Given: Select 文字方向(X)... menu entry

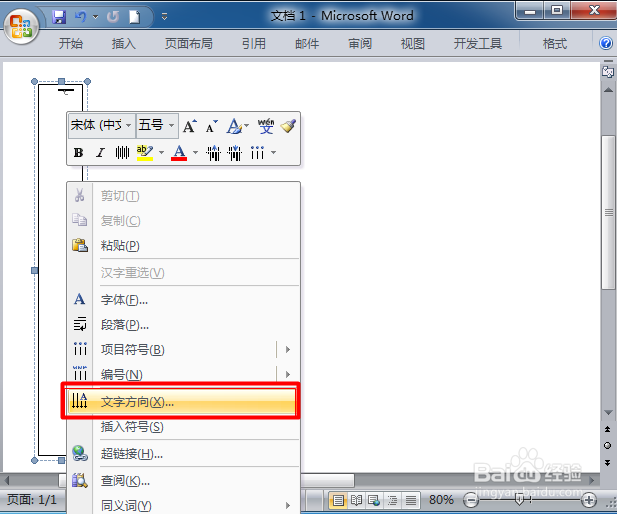Looking at the screenshot, I should tap(182, 402).
